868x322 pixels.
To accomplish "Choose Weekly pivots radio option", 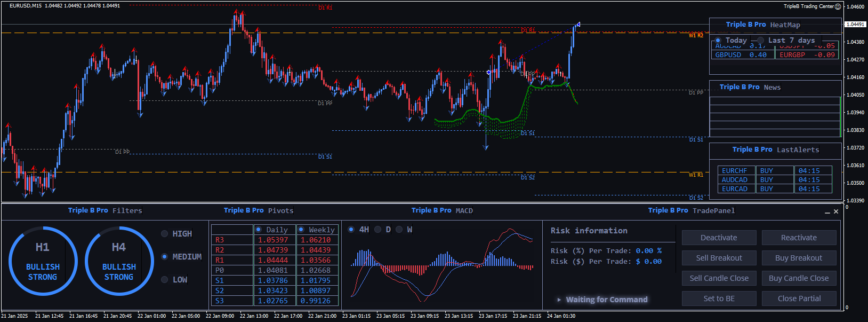I will click(x=301, y=230).
